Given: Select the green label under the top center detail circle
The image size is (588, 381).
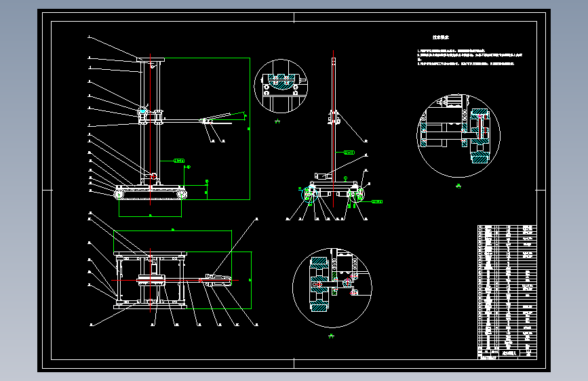Looking at the screenshot, I should [x=277, y=121].
